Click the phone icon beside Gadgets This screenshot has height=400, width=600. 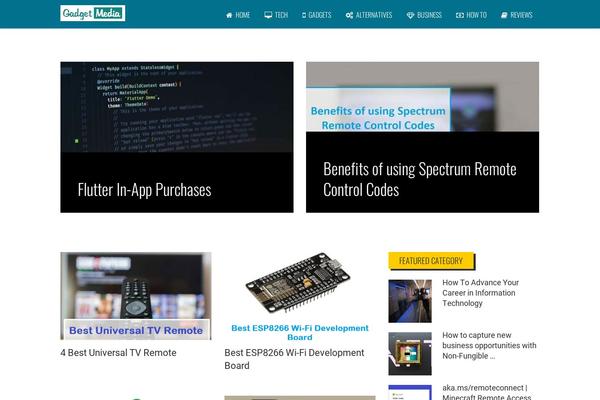[304, 15]
